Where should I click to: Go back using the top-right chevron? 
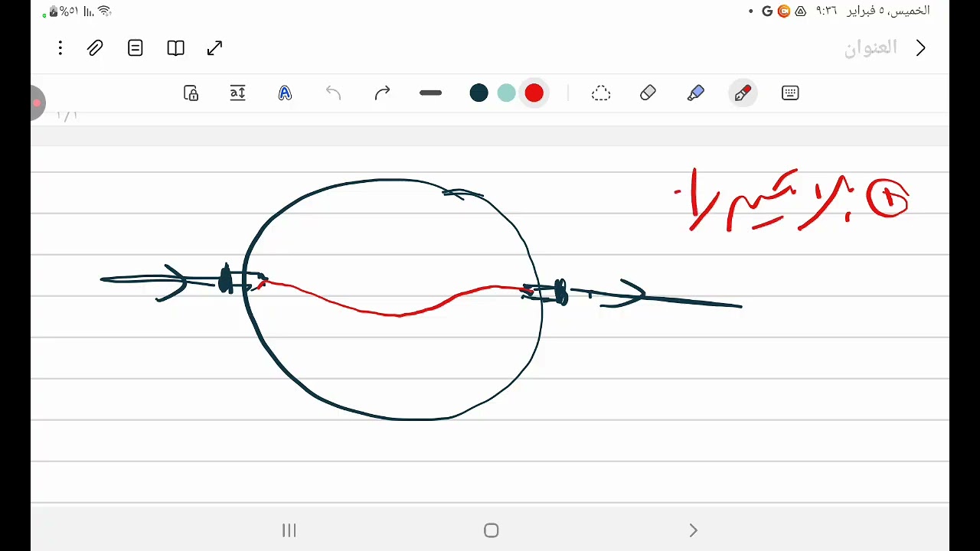pos(921,48)
